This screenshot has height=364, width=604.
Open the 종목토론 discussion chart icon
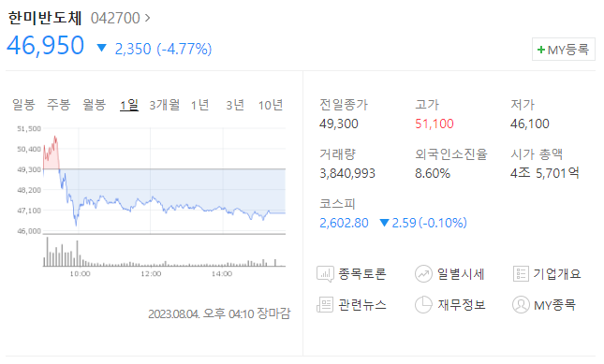(x=325, y=274)
